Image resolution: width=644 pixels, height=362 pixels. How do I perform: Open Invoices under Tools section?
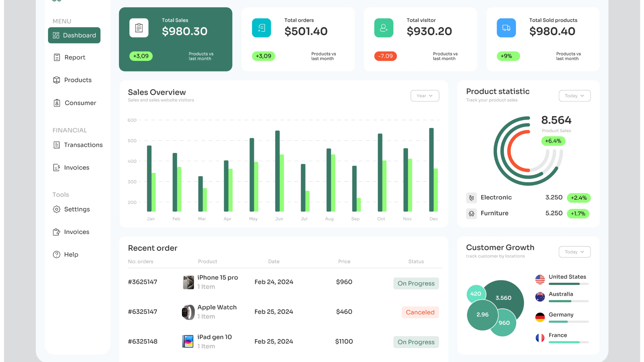71,232
